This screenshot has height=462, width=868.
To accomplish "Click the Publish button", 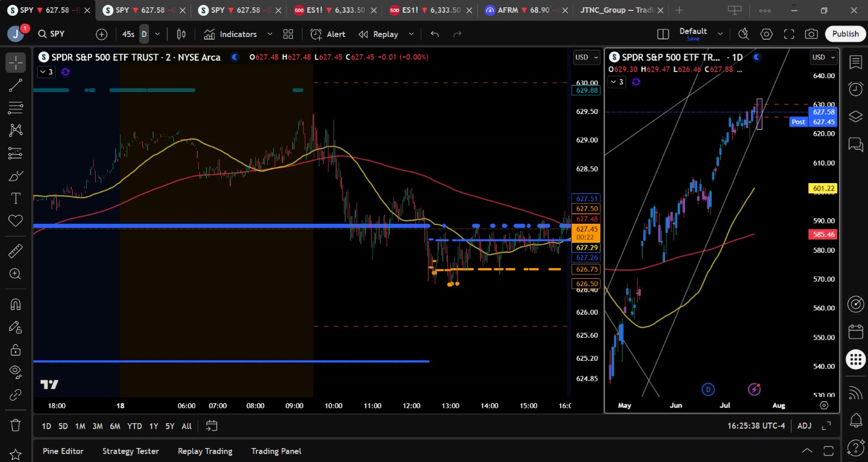I will [845, 34].
